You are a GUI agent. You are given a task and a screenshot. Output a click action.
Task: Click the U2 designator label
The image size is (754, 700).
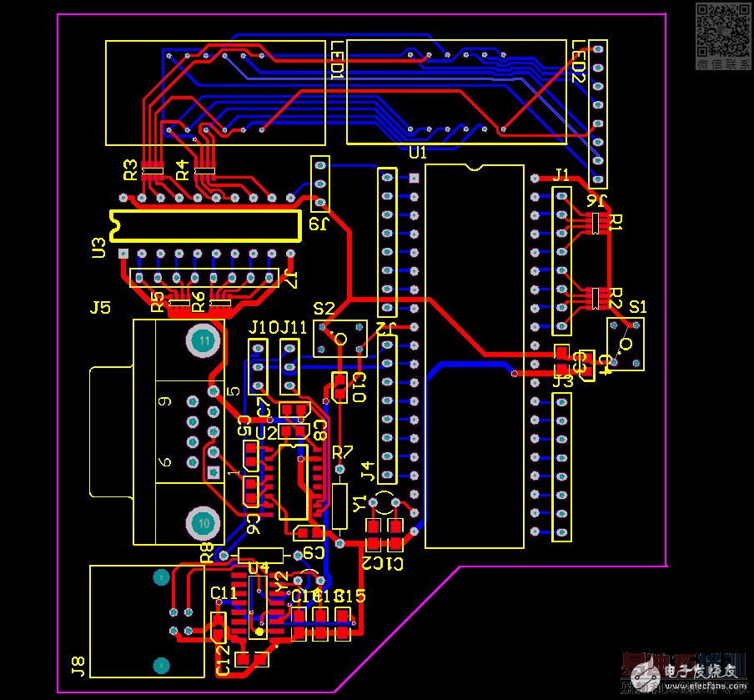[266, 433]
